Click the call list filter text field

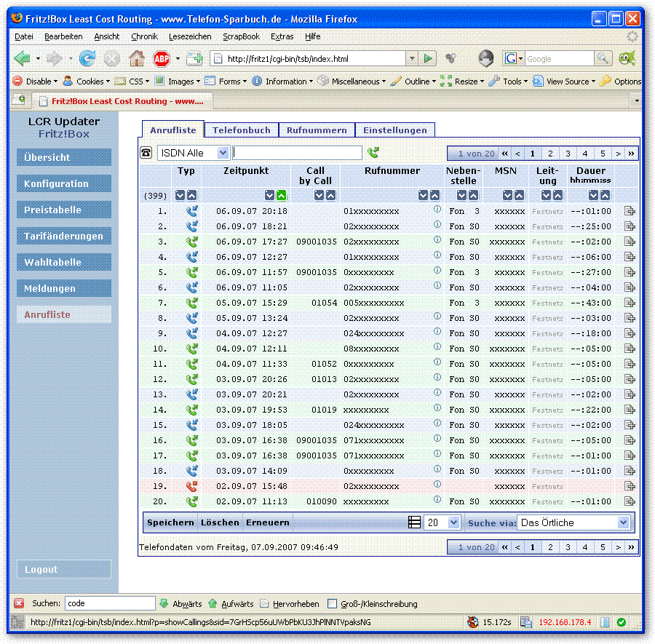[298, 153]
